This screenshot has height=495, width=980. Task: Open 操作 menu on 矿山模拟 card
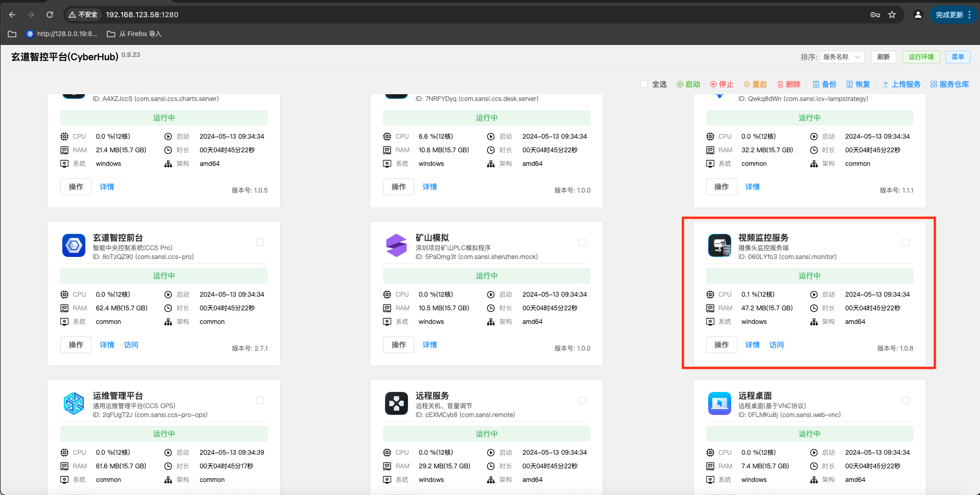[x=399, y=345]
